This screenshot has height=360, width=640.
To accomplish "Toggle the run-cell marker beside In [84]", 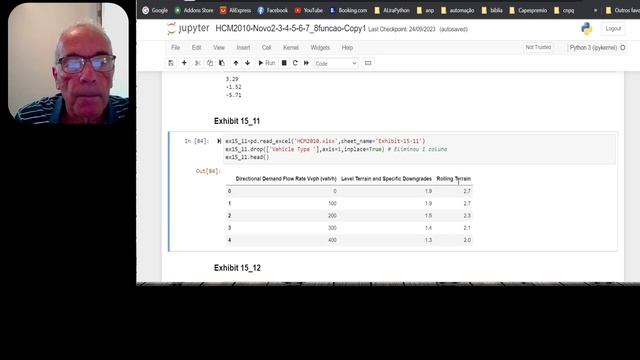I will pos(219,141).
